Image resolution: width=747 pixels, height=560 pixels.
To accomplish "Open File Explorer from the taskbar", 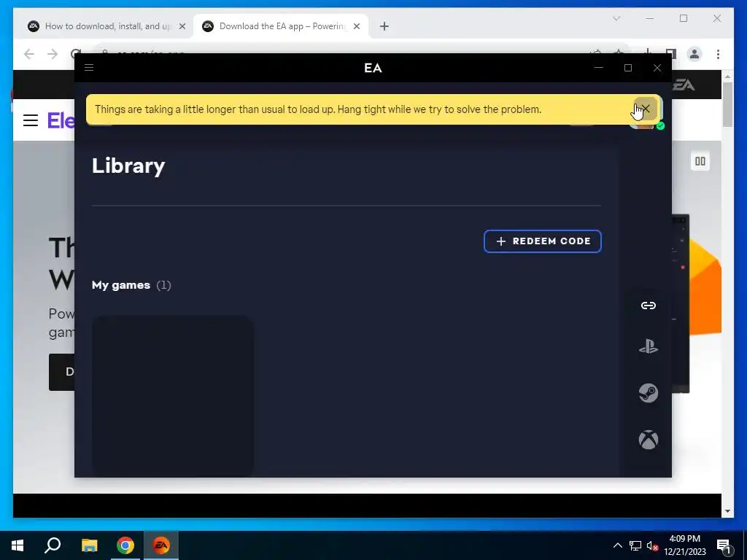I will tap(89, 545).
